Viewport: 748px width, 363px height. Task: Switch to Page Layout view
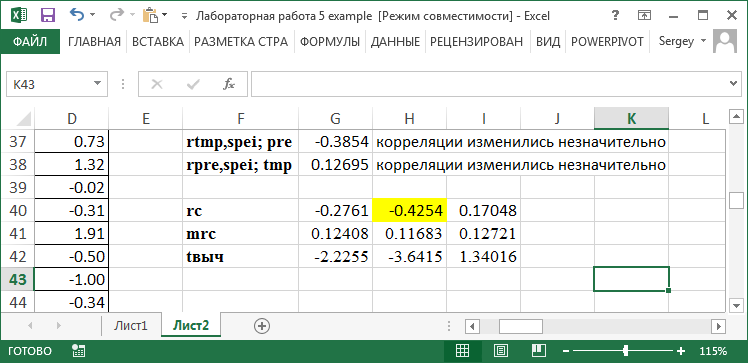click(x=500, y=352)
